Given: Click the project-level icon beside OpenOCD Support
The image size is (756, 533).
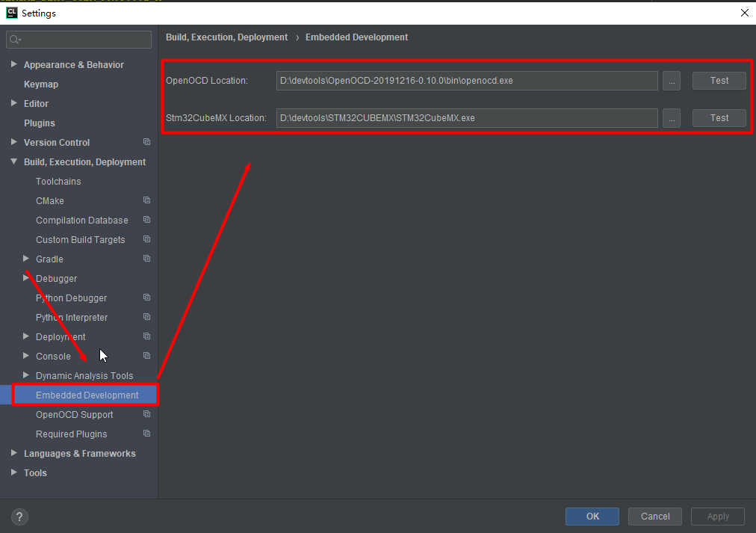Looking at the screenshot, I should 146,414.
